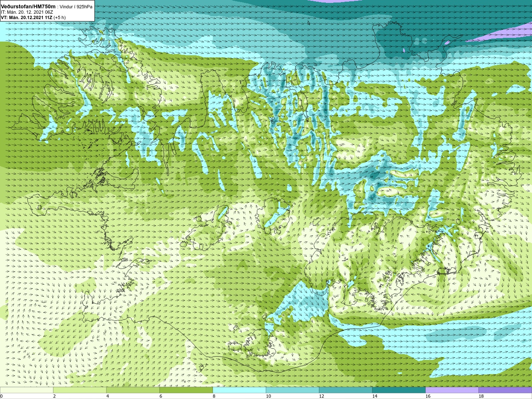This screenshot has width=532, height=399.
Task: Pick the 2–4 light green legend segment
Action: [x=80, y=390]
